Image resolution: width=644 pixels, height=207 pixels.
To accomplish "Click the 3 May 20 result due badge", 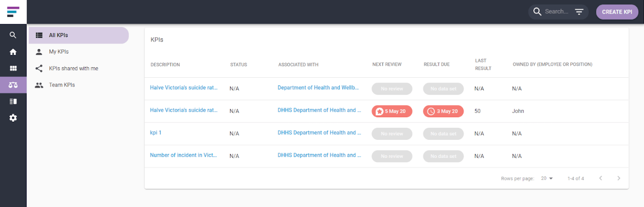I will [x=444, y=111].
